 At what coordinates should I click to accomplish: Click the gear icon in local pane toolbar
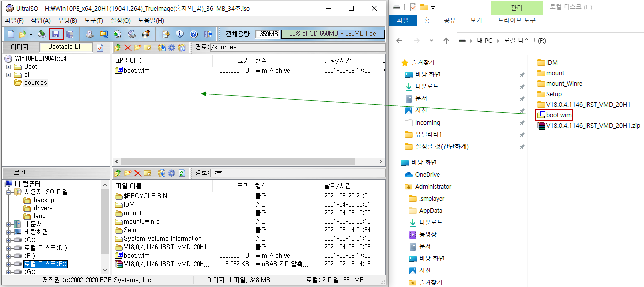[x=172, y=173]
